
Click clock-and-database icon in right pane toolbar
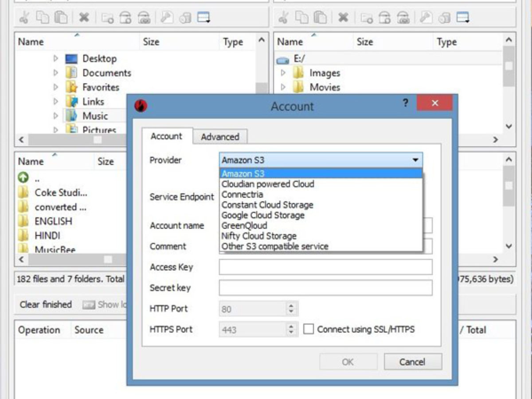pos(444,18)
